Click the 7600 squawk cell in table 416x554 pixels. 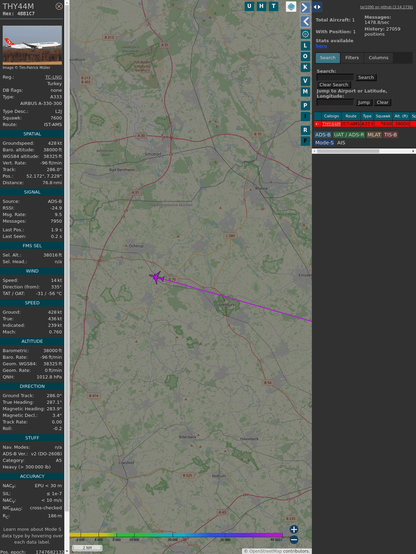tap(383, 124)
